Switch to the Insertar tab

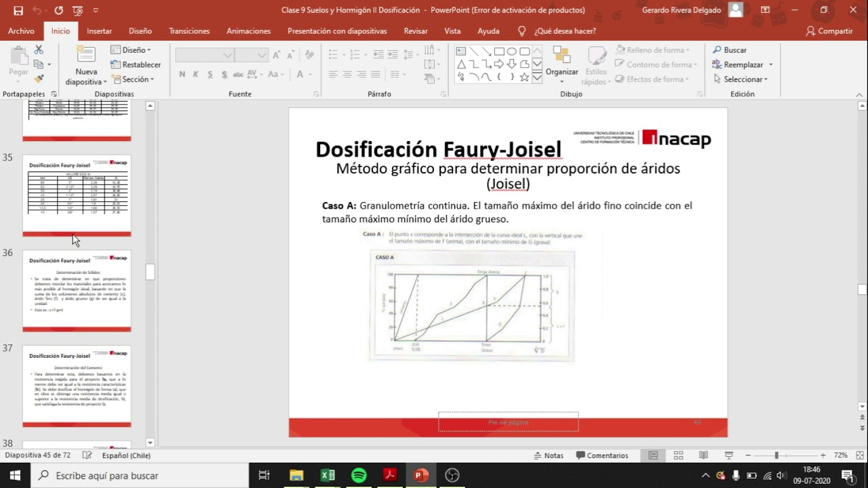(x=100, y=31)
